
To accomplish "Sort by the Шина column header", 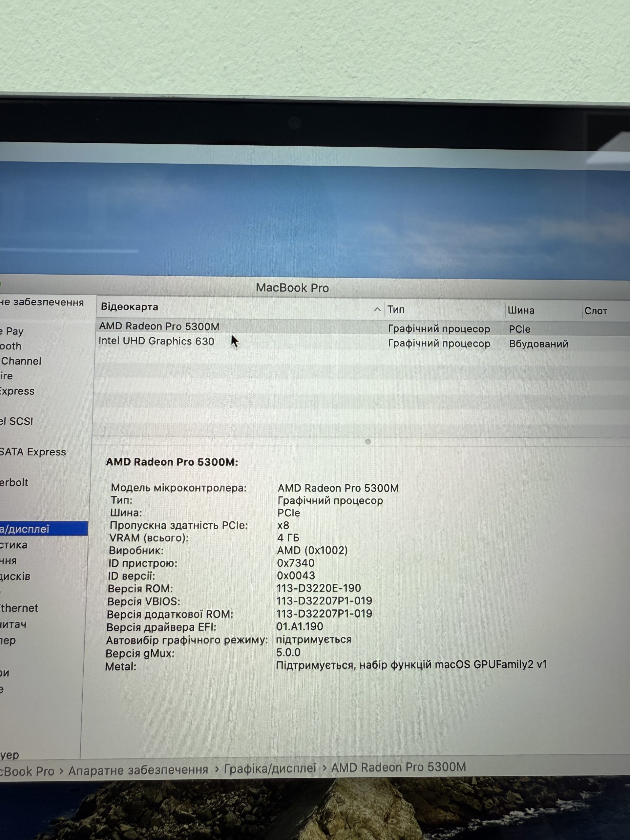I will 521,311.
